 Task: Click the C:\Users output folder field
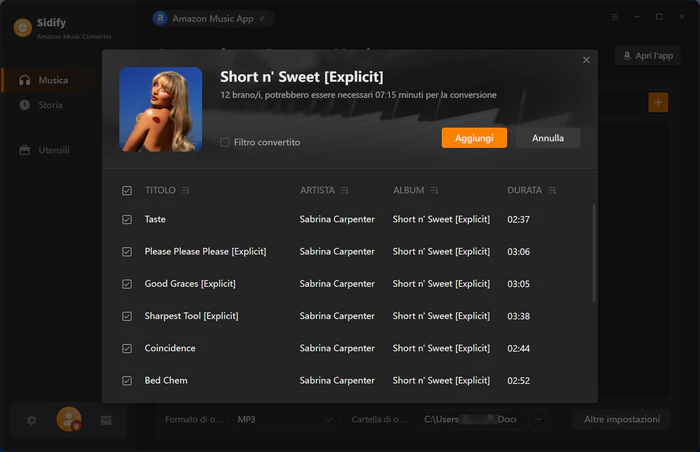tap(470, 419)
